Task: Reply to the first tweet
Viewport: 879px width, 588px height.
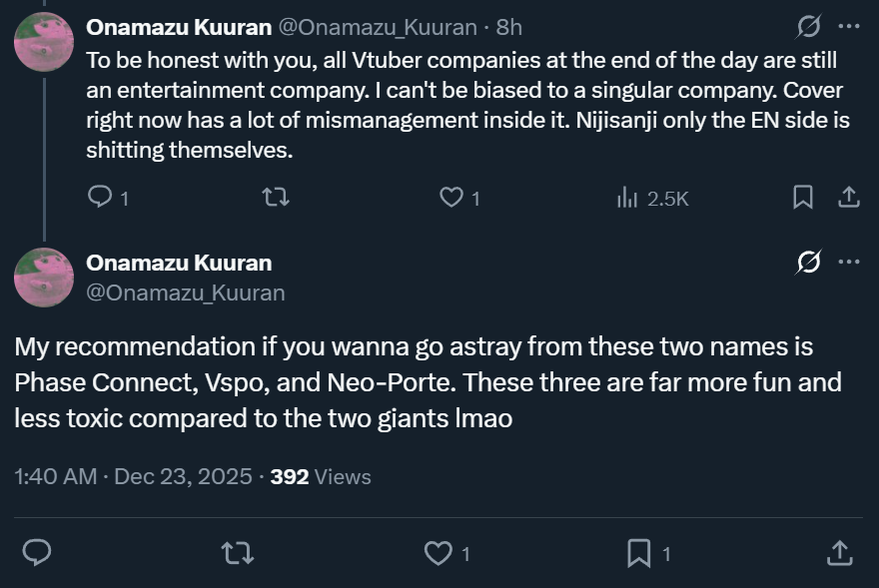Action: (101, 198)
